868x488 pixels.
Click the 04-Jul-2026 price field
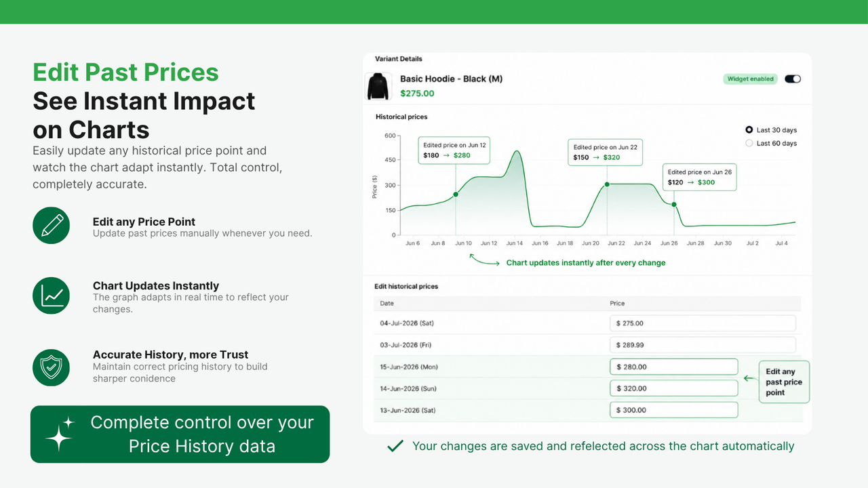703,323
